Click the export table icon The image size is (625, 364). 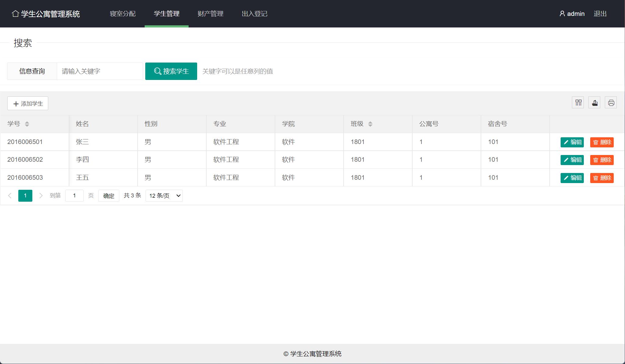594,103
